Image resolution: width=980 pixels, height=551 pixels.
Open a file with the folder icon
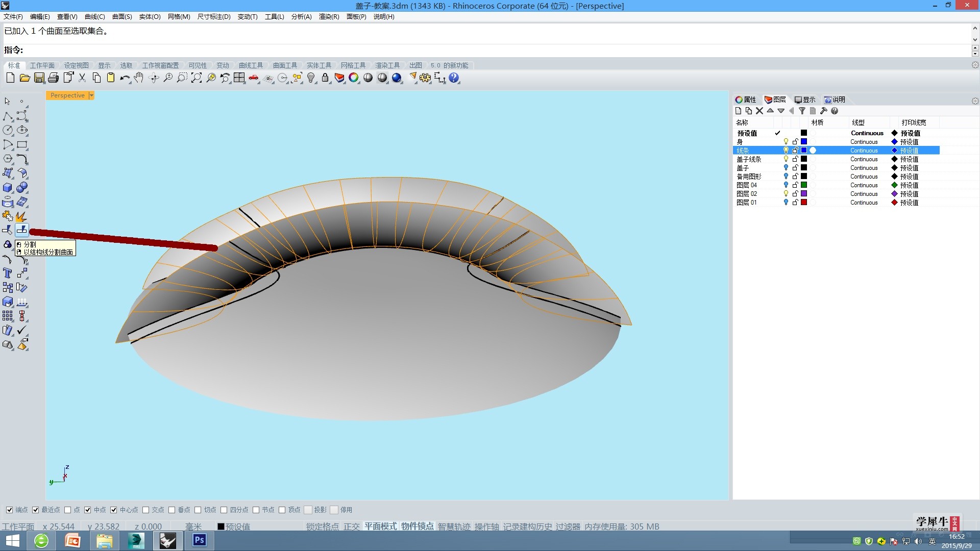click(x=24, y=78)
